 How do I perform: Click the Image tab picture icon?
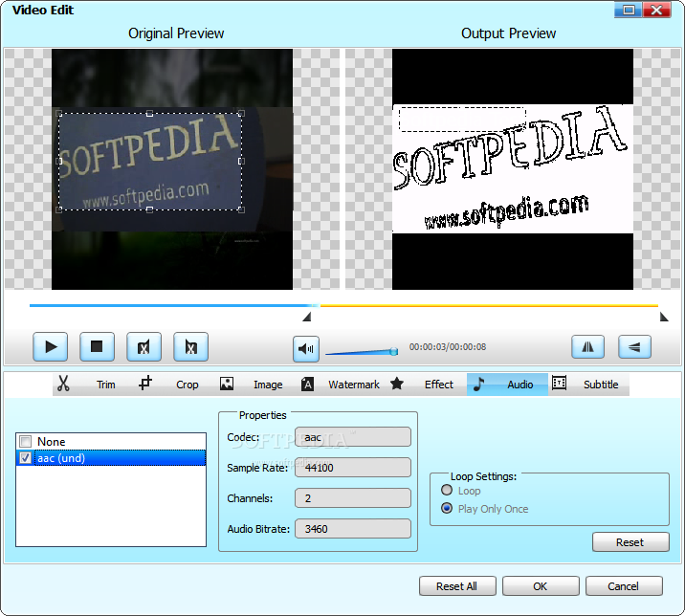tap(227, 384)
